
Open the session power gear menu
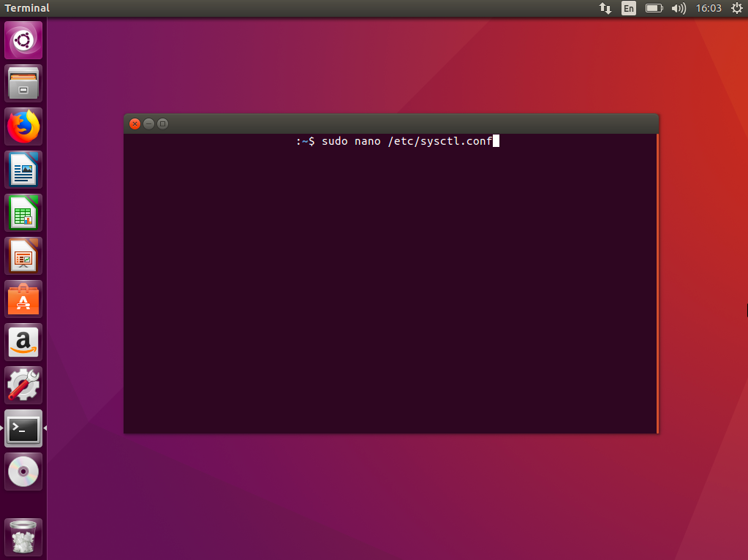coord(737,8)
